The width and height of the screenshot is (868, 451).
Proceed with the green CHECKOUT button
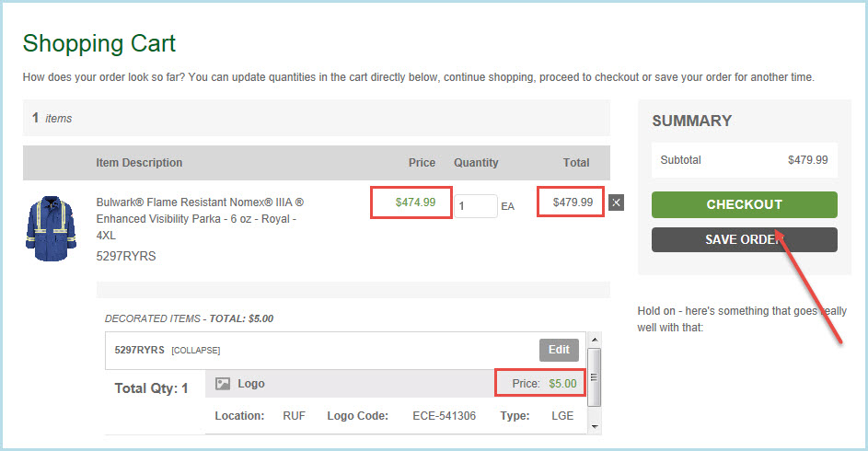tap(744, 204)
